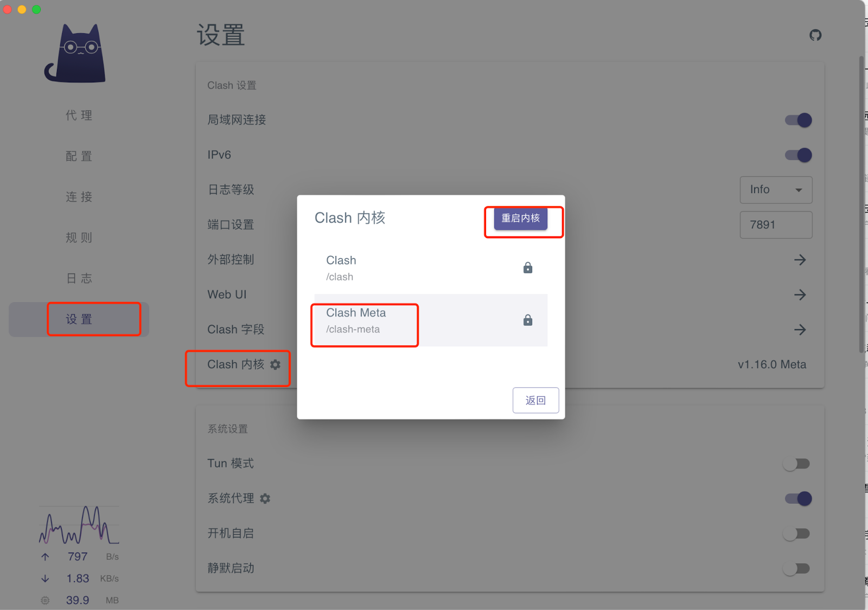Screen dimensions: 868x610
Task: Toggle 系统代理 switch
Action: (x=798, y=498)
